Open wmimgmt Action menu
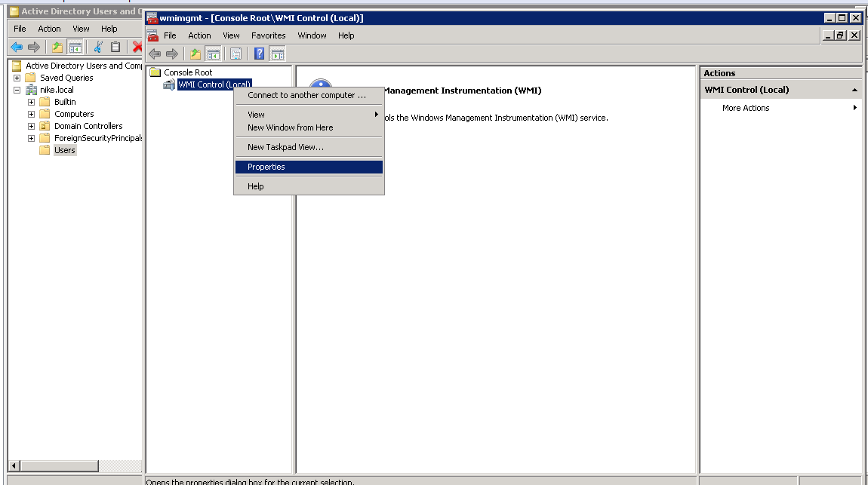The width and height of the screenshot is (868, 485). 199,35
